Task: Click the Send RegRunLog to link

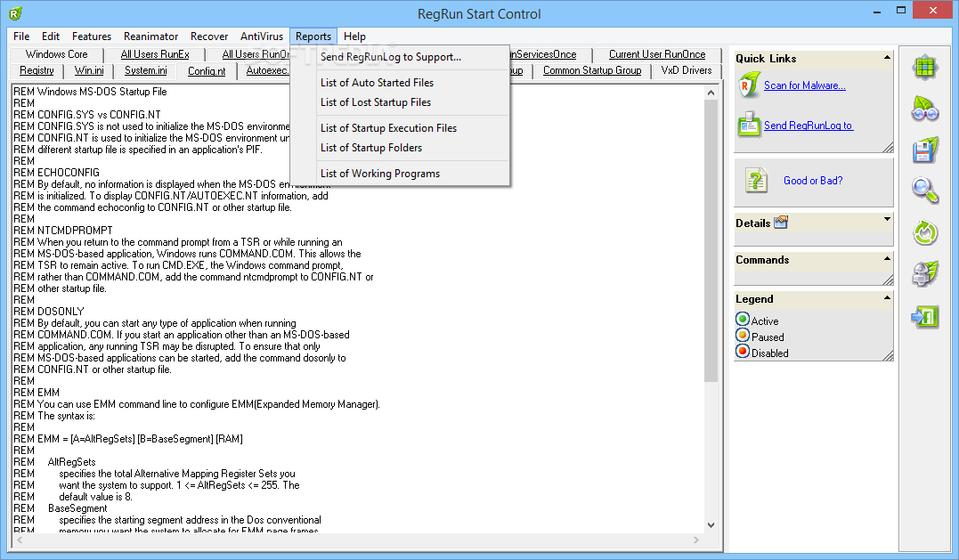Action: pyautogui.click(x=809, y=126)
